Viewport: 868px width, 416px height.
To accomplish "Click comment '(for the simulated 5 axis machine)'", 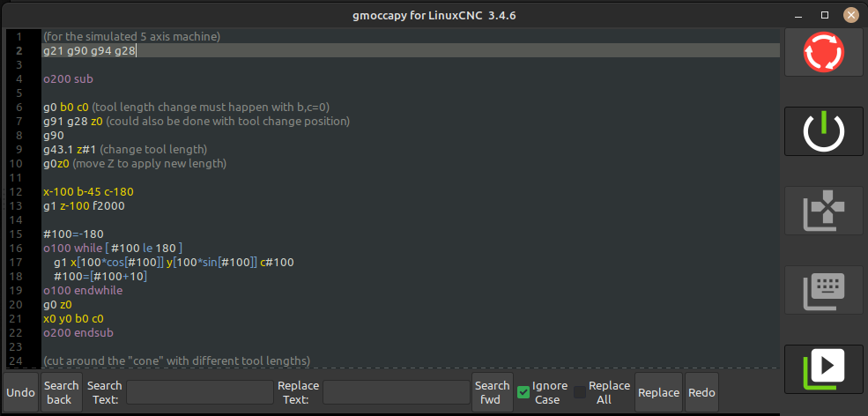I will pyautogui.click(x=132, y=37).
